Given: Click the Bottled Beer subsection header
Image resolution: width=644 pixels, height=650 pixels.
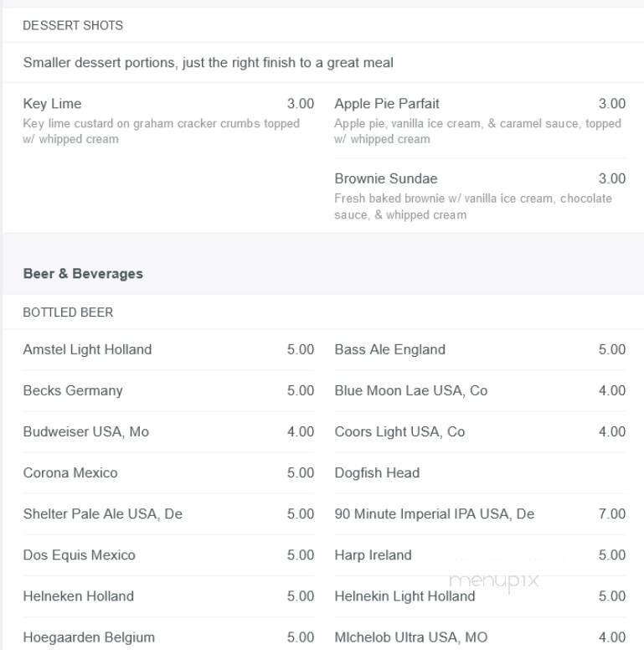Looking at the screenshot, I should click(x=68, y=312).
